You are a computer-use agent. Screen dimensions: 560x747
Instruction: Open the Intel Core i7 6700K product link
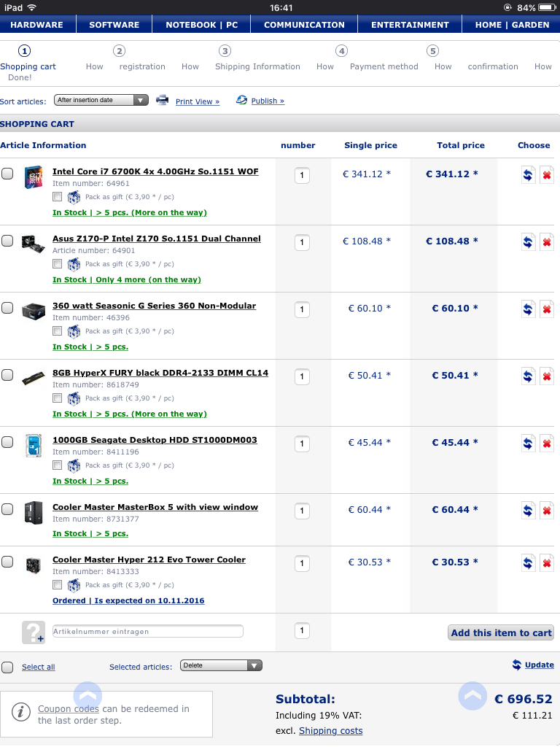point(155,171)
